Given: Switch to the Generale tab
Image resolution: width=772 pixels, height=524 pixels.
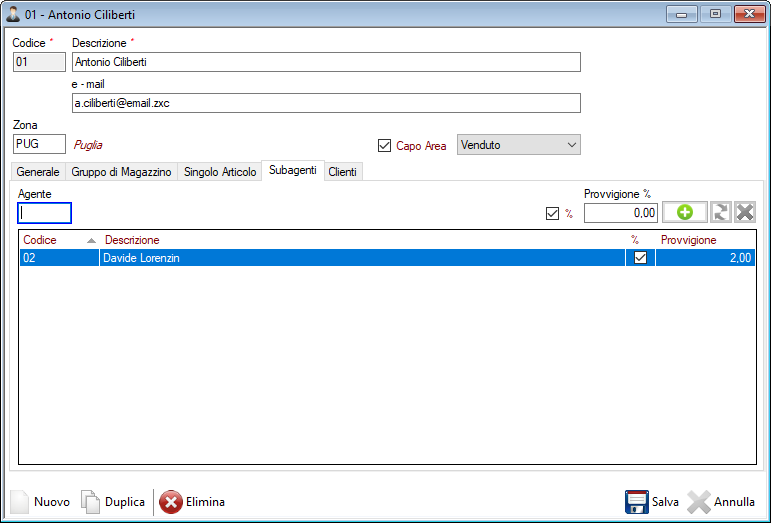Looking at the screenshot, I should (x=38, y=172).
